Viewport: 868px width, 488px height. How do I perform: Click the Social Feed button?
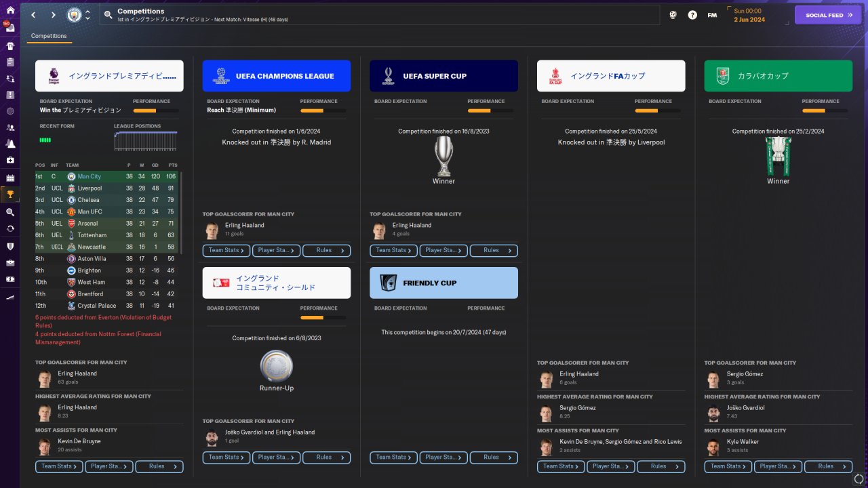pos(828,15)
